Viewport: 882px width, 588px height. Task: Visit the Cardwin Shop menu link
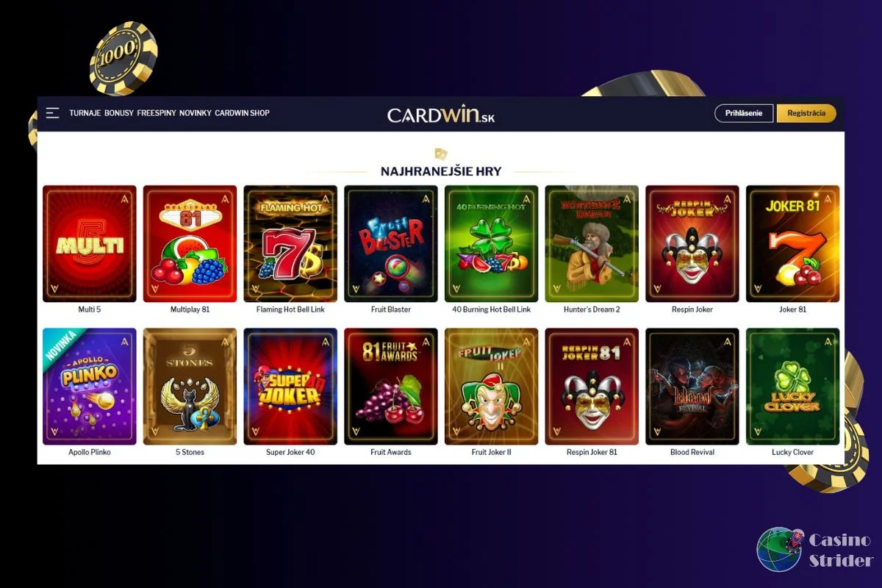(242, 113)
